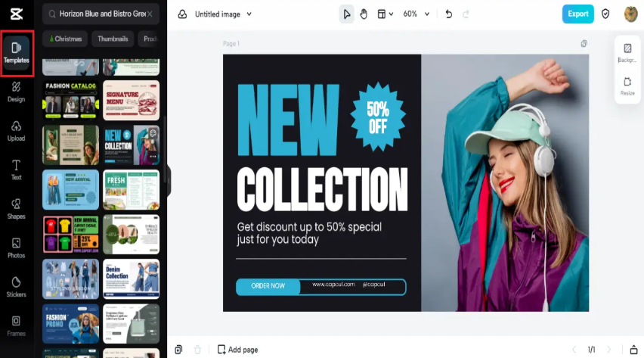644x358 pixels.
Task: Open the user profile avatar
Action: (630, 14)
